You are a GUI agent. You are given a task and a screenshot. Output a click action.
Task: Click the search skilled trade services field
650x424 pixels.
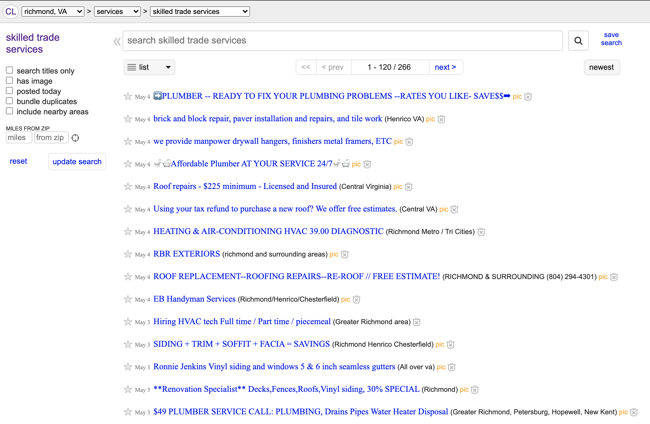(x=341, y=41)
